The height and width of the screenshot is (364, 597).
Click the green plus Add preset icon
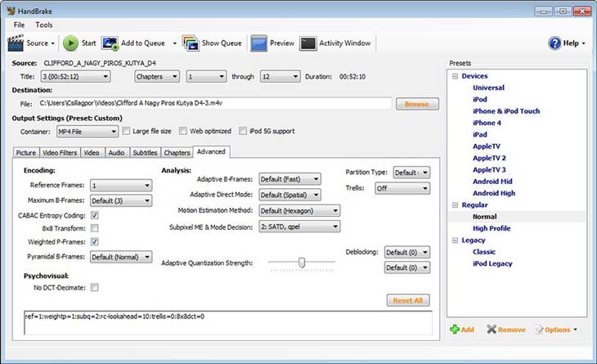pos(455,330)
